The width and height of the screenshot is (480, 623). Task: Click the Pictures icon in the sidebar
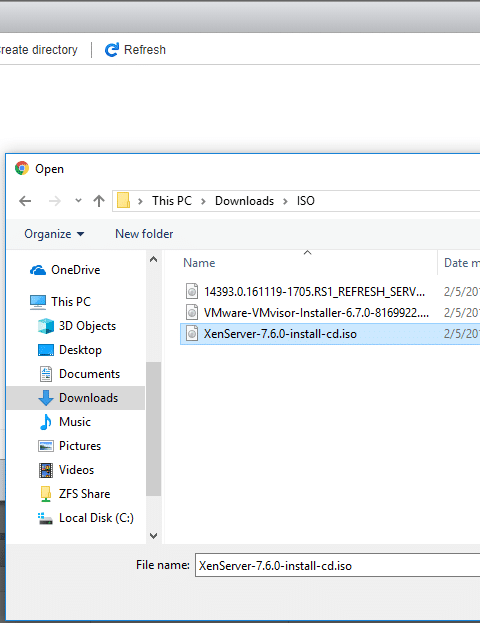pos(46,446)
